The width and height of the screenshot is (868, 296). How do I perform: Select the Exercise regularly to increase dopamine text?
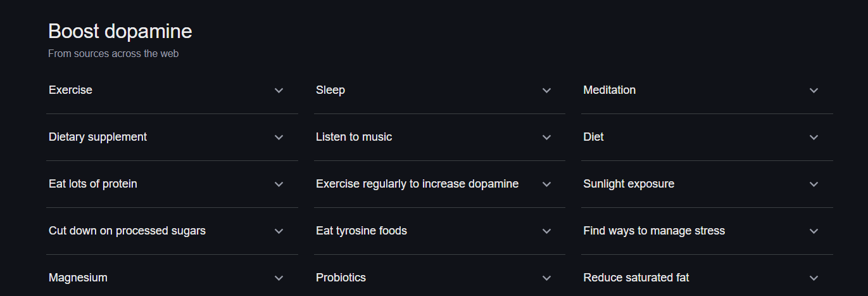coord(417,184)
